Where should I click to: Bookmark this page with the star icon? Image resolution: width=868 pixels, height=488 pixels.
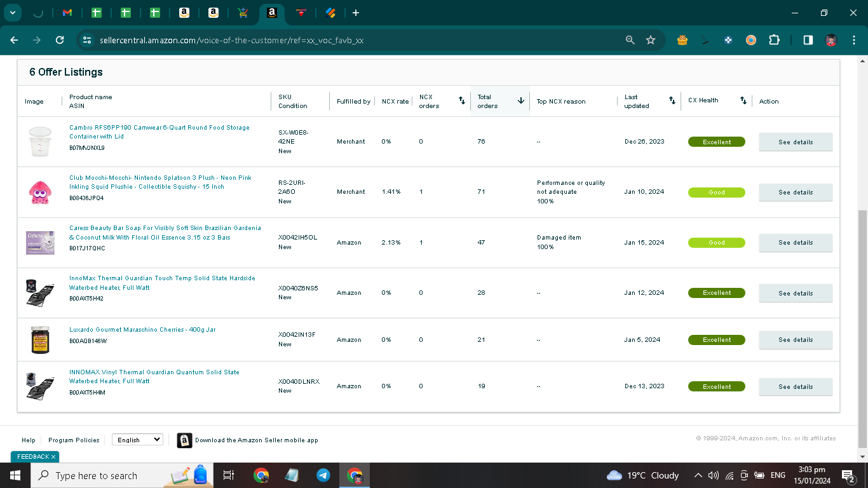coord(651,40)
